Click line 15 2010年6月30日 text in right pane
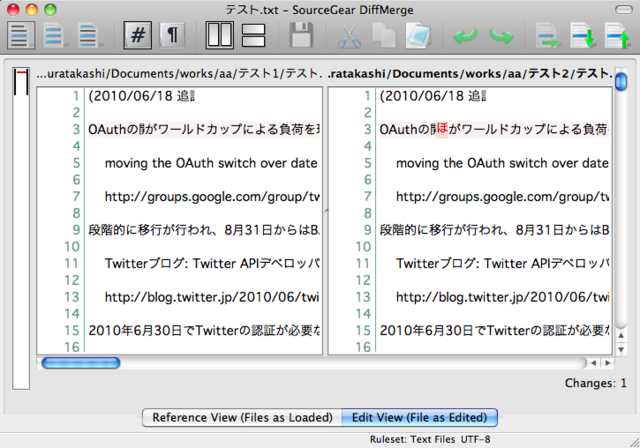Image resolution: width=640 pixels, height=448 pixels. click(495, 330)
